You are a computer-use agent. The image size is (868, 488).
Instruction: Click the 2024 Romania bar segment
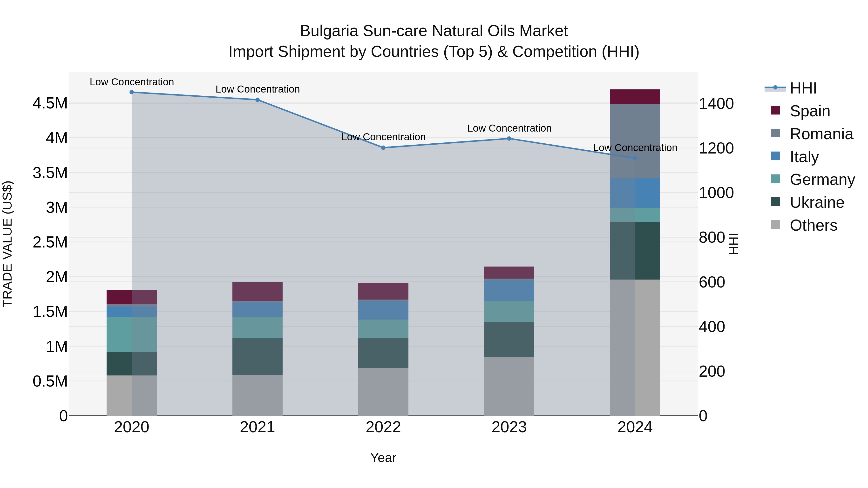pos(635,141)
